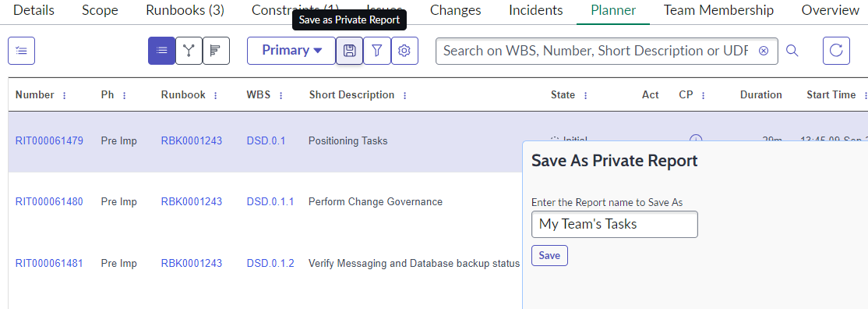Click the search magnifier icon
The image size is (868, 309).
tap(792, 51)
